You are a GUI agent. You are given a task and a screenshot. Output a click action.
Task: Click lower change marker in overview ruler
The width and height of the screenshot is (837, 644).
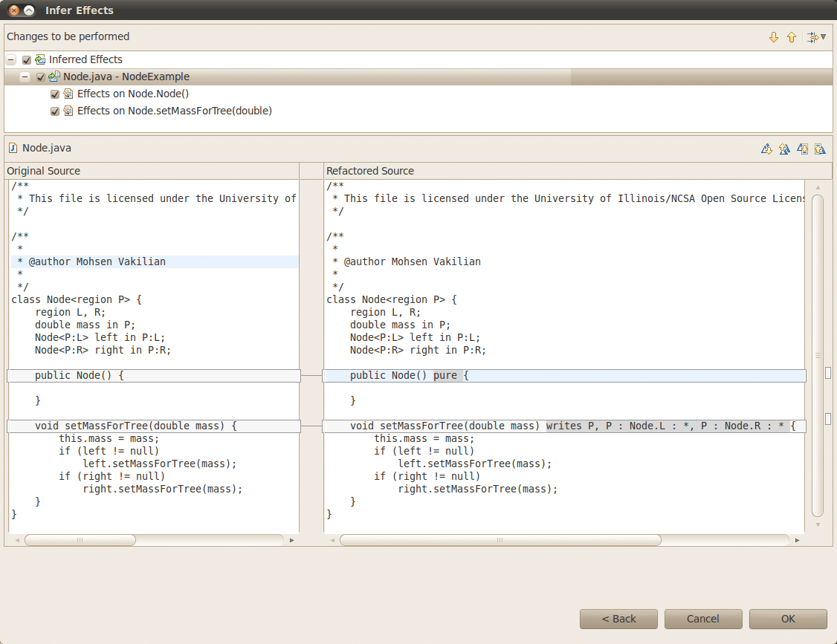point(828,418)
